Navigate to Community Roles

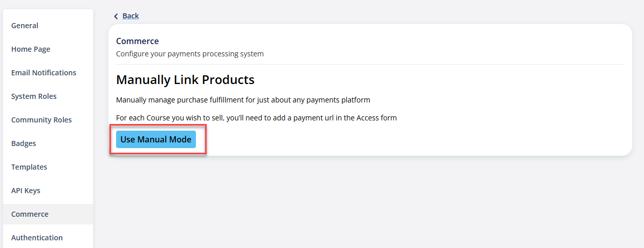[x=41, y=120]
